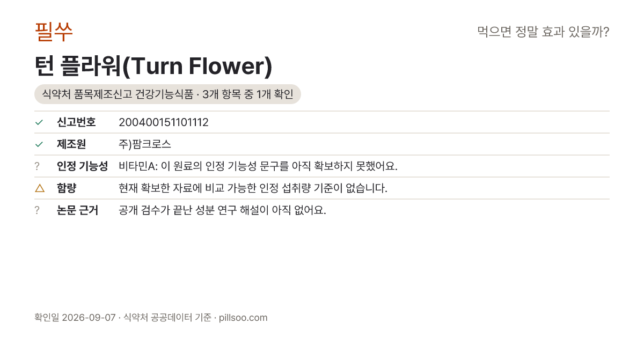Click the 인정 섭취량 기준 message text
644x338 pixels.
point(253,188)
